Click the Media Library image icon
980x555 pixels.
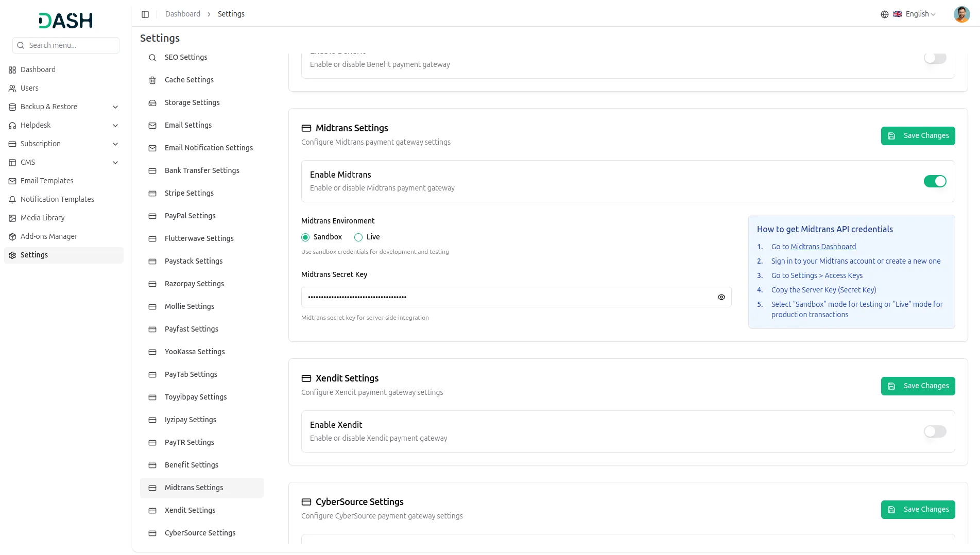click(12, 218)
